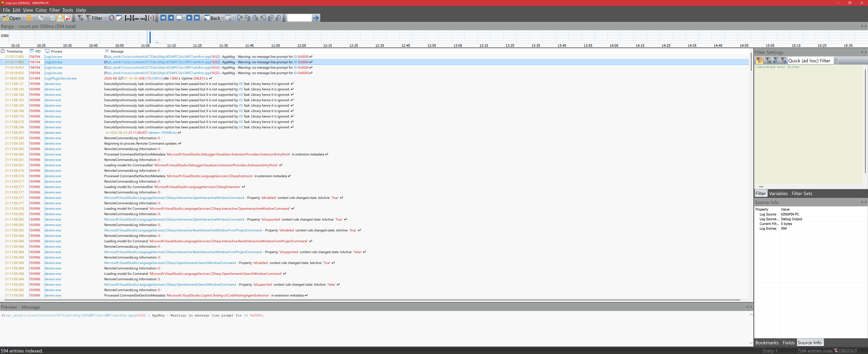Click the short bracket range icon [..]

click(x=128, y=18)
